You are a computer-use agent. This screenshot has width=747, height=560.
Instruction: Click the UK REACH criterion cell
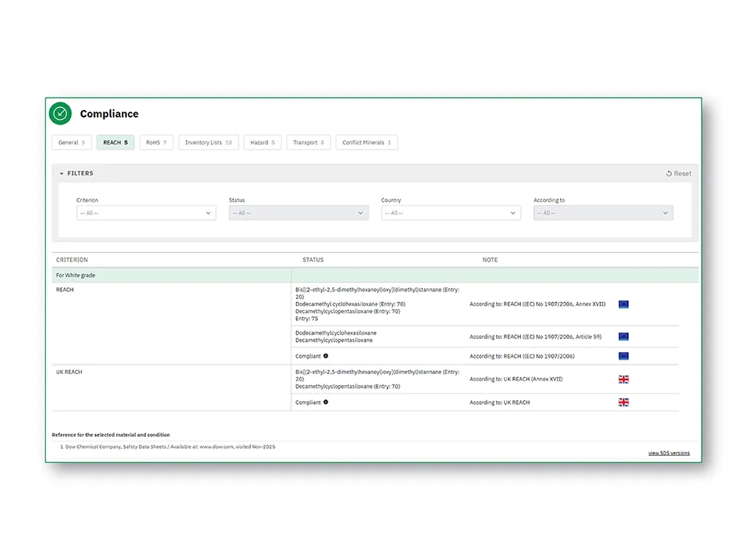point(69,372)
